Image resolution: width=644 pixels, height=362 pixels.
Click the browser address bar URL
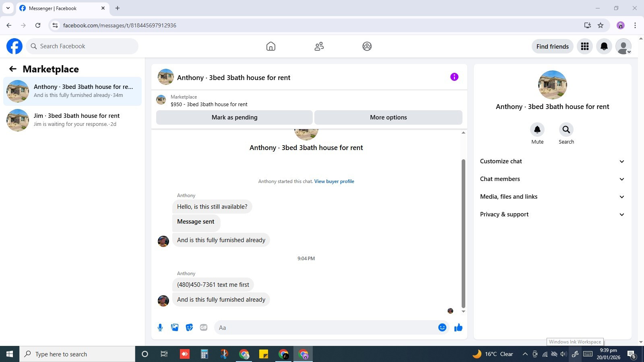pyautogui.click(x=120, y=25)
